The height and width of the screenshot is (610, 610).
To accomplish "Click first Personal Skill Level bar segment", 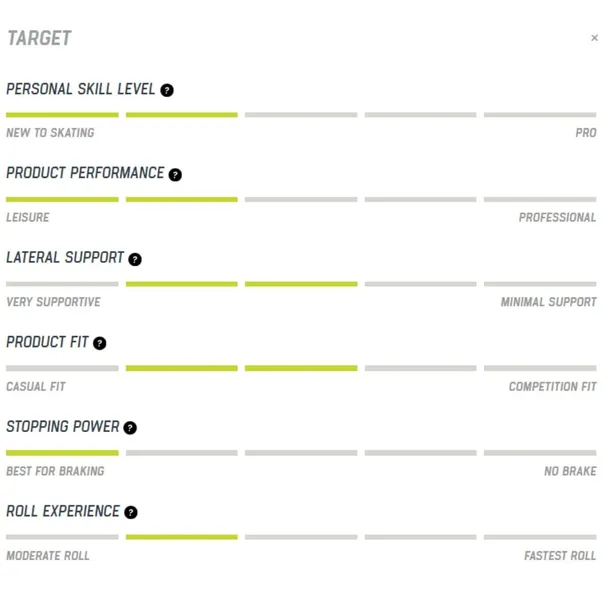I will pos(62,115).
